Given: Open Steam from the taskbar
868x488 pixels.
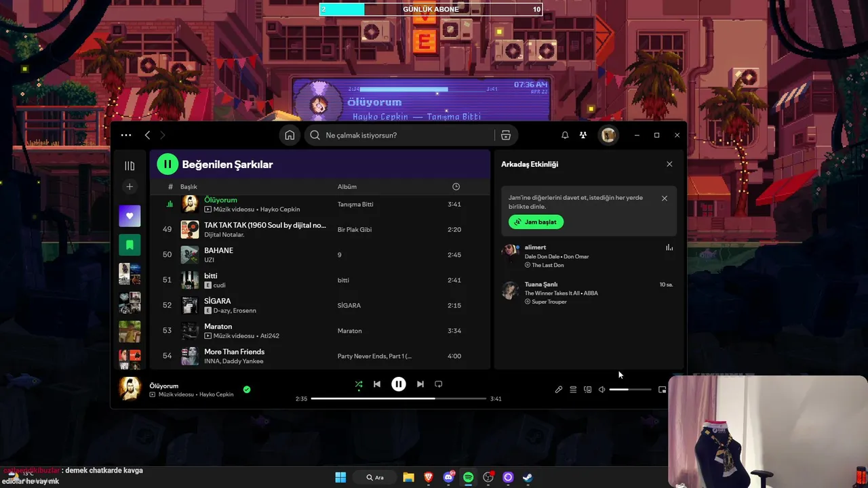Looking at the screenshot, I should (528, 477).
